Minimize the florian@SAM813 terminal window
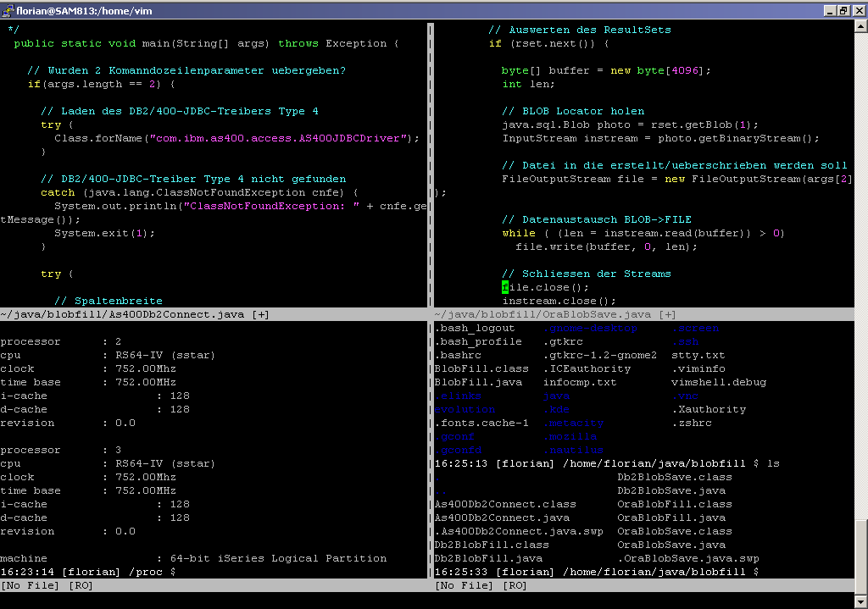 click(828, 9)
